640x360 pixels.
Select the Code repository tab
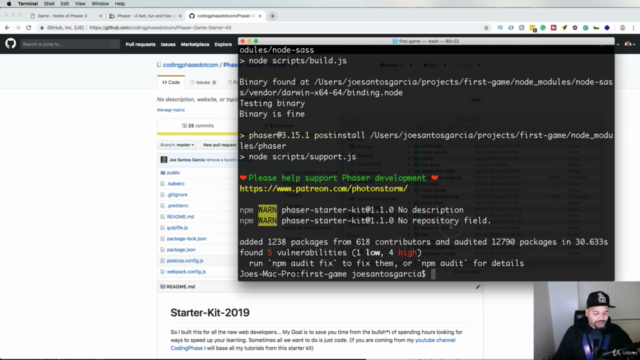click(171, 82)
